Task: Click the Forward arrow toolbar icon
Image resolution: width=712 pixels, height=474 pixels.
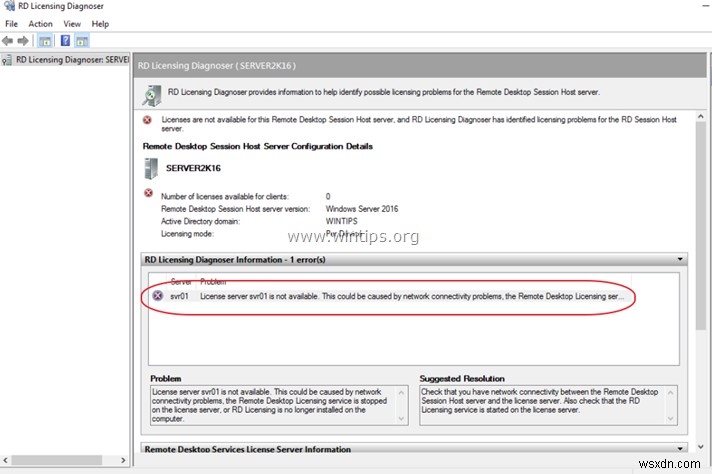Action: (x=23, y=41)
